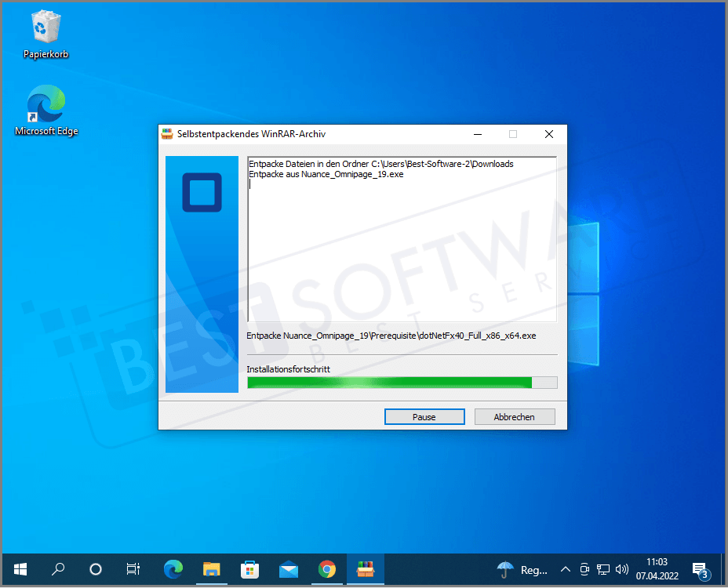Open File Explorer from the taskbar
The width and height of the screenshot is (728, 588).
coord(212,570)
